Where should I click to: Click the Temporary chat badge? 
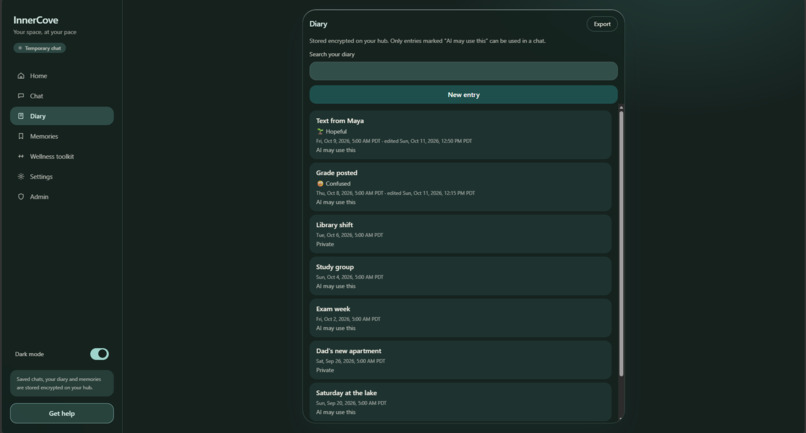pos(40,48)
